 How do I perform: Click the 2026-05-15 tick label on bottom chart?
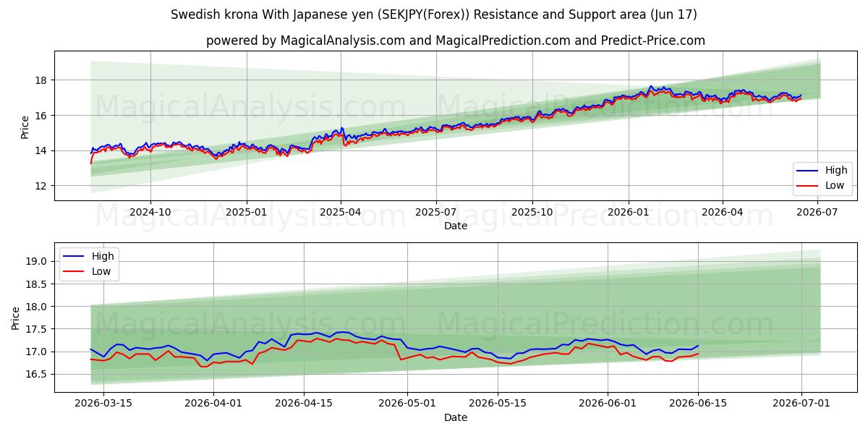498,404
